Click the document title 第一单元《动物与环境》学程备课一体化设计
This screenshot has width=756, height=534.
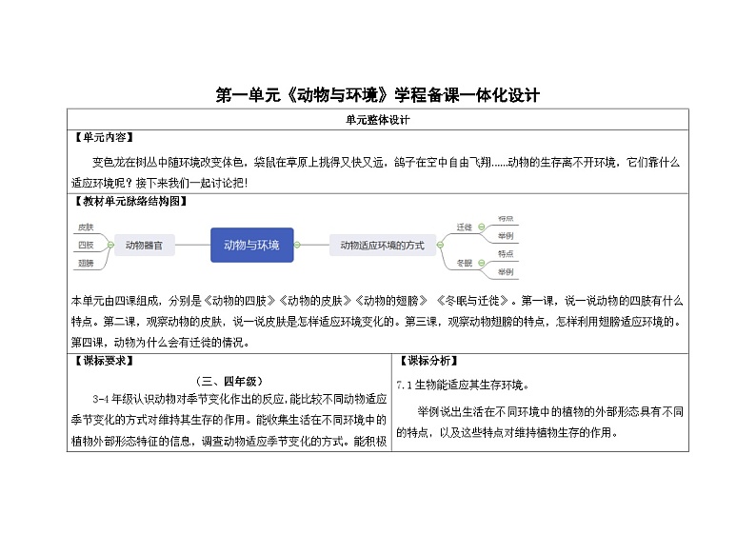click(x=377, y=95)
